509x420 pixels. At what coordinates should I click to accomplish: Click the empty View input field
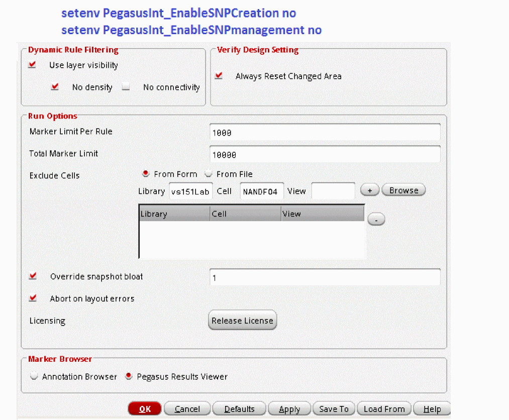[x=333, y=191]
